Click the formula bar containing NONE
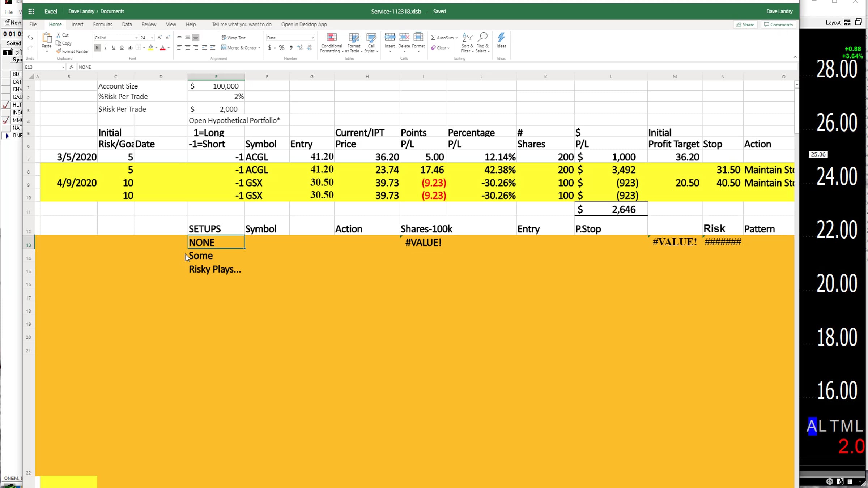 pyautogui.click(x=437, y=67)
